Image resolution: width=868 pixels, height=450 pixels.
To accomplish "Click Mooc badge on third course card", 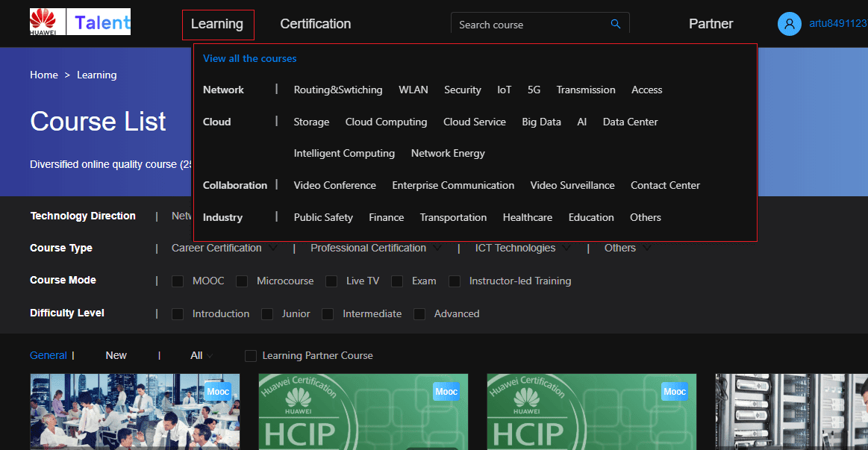I will point(675,392).
